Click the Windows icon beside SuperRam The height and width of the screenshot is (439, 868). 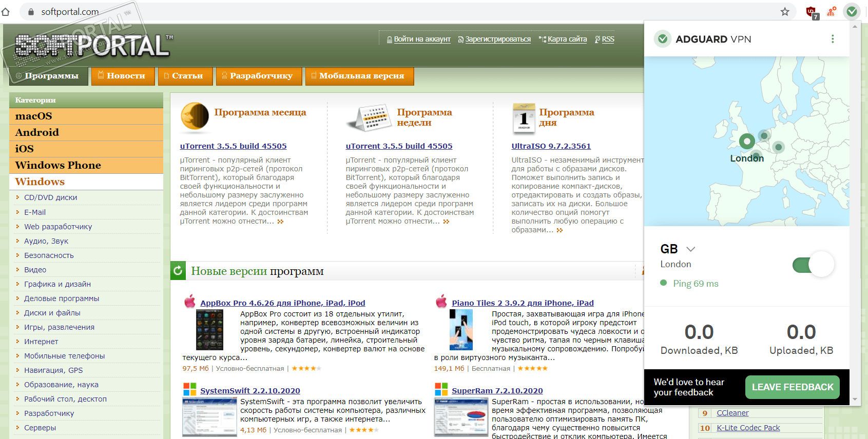[441, 389]
